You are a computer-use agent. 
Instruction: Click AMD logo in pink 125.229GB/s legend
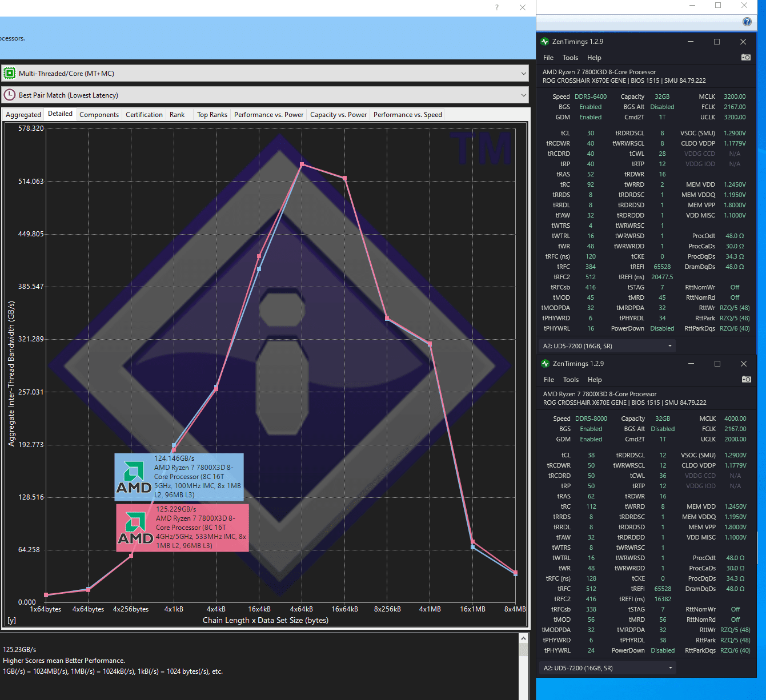135,528
